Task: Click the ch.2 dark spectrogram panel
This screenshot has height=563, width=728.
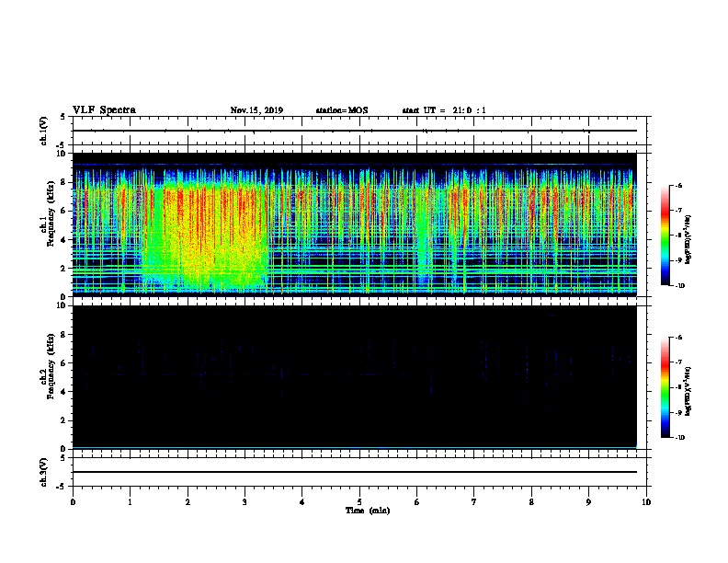Action: click(355, 377)
